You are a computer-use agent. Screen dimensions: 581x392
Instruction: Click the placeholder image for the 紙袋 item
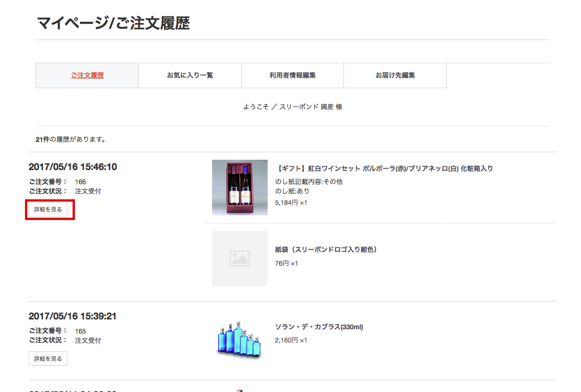[x=239, y=258]
